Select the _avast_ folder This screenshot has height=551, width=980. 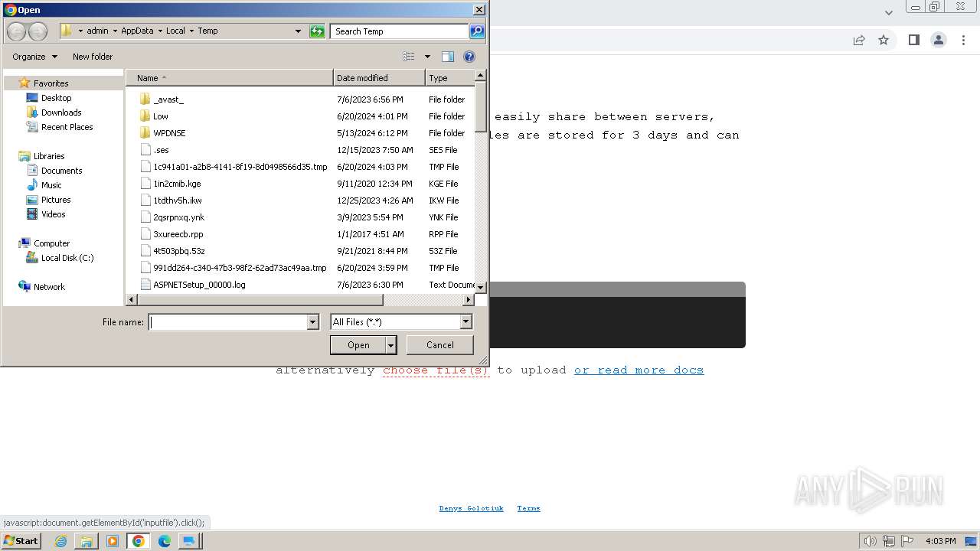[168, 99]
